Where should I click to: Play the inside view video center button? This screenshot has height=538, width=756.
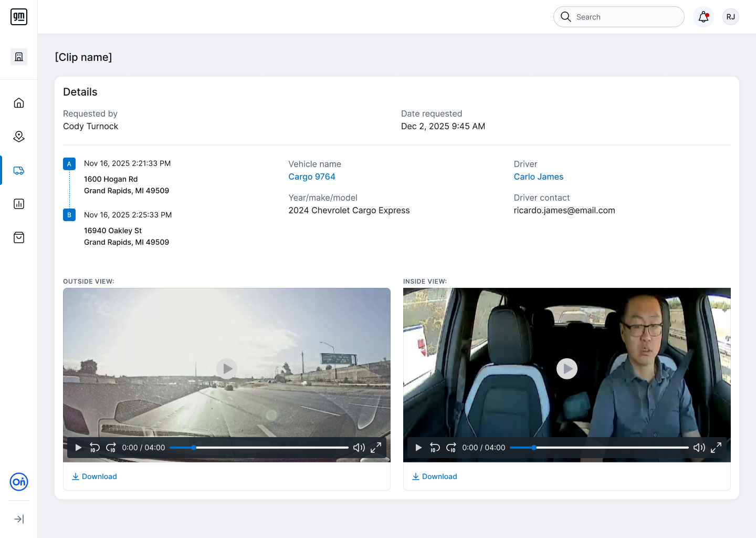567,369
